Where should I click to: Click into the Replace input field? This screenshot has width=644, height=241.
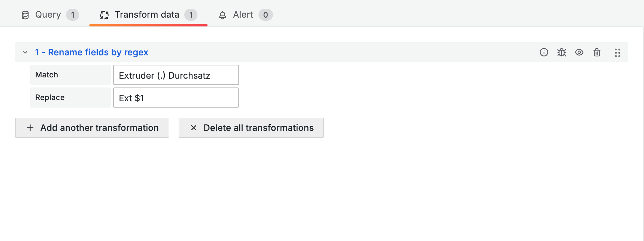pyautogui.click(x=176, y=98)
